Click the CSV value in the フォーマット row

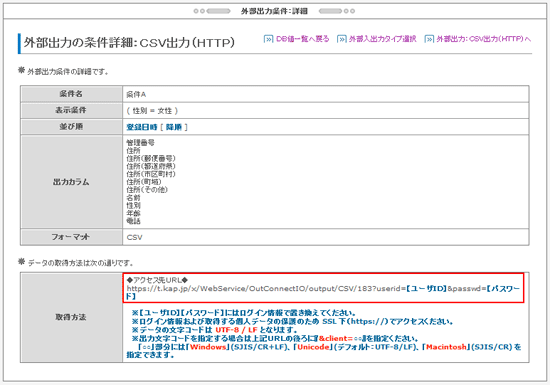point(134,237)
